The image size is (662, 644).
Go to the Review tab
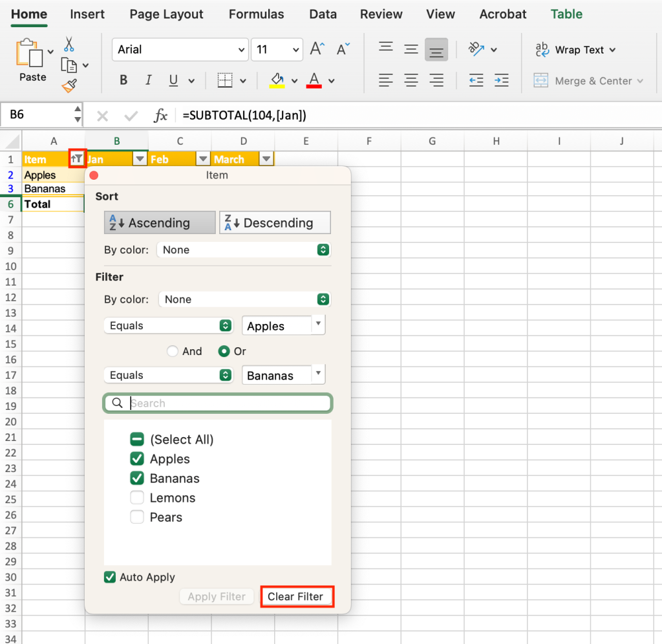(x=381, y=14)
